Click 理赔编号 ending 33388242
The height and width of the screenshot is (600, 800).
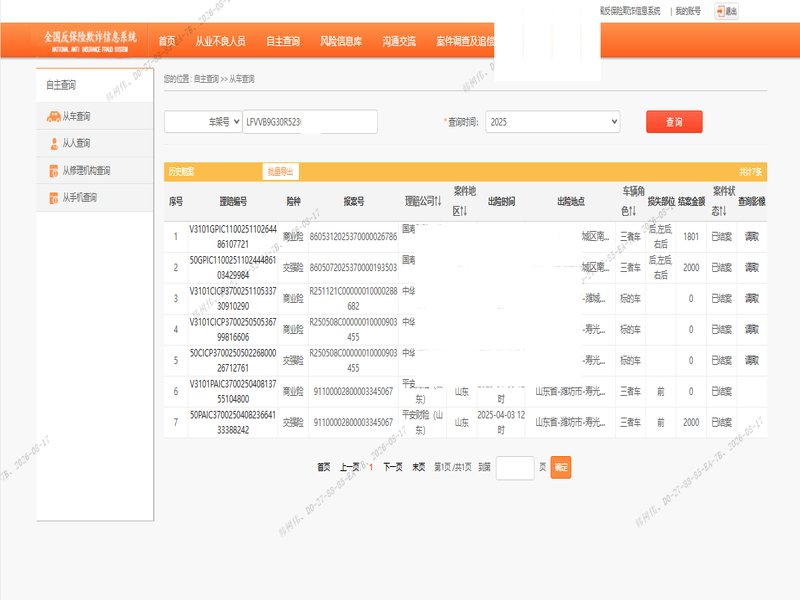[x=233, y=422]
